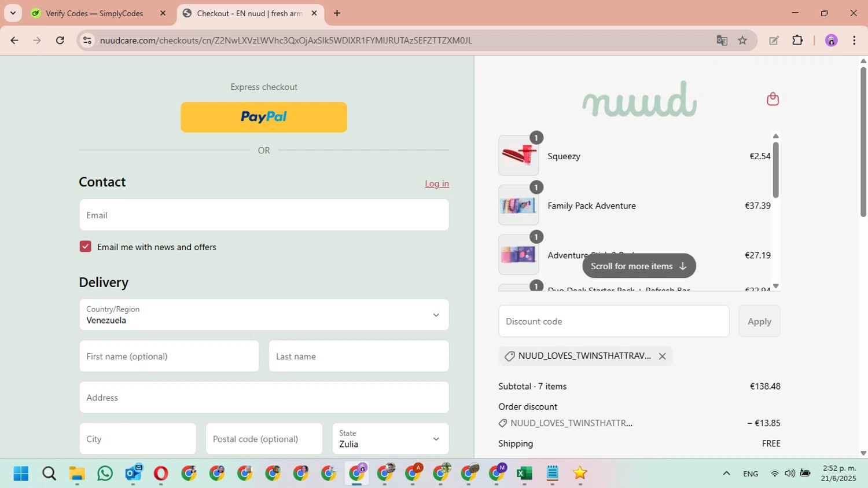Image resolution: width=868 pixels, height=488 pixels.
Task: Close the Verify Codes — SimplyCodes tab
Action: (163, 13)
